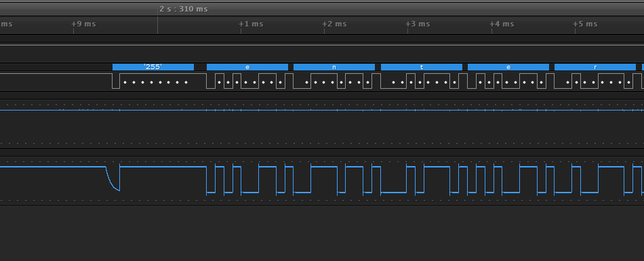Image resolution: width=644 pixels, height=261 pixels.
Task: Click the +1 ms time ruler marker
Action: coord(251,24)
